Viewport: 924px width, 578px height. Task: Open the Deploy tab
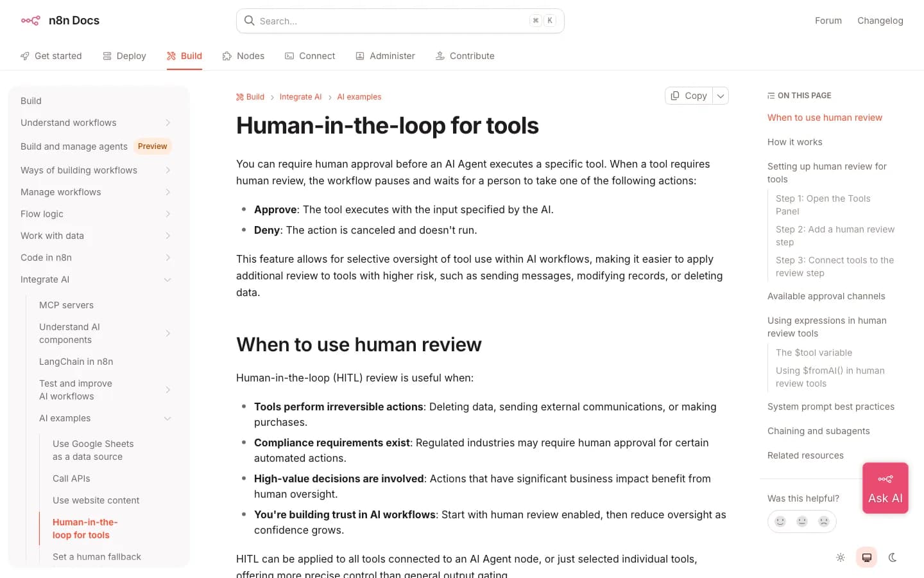[124, 56]
